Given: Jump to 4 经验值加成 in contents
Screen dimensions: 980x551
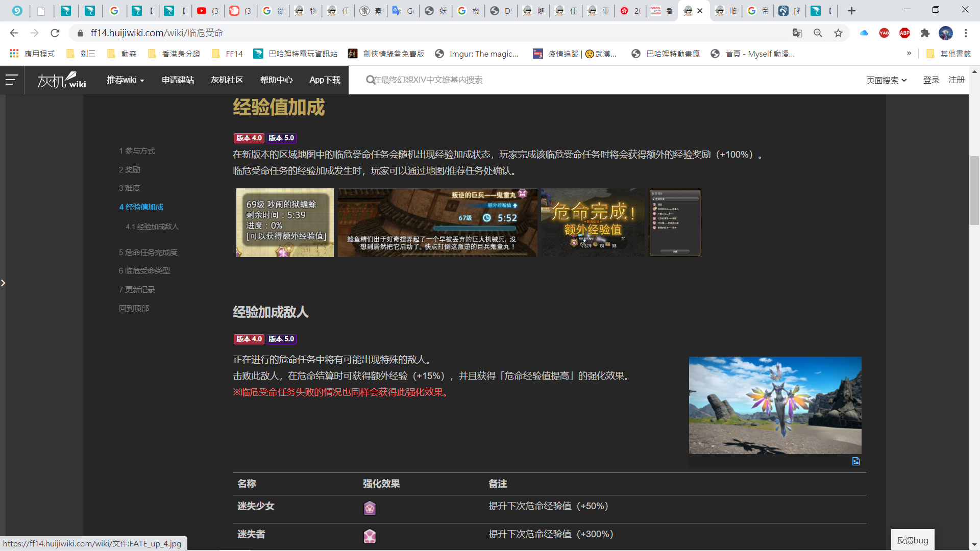Looking at the screenshot, I should (x=141, y=207).
